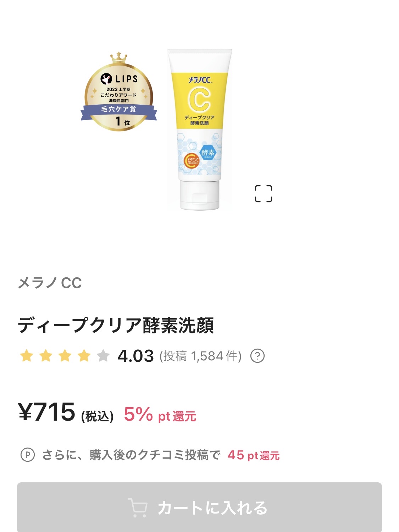Tap the ¥715 price text

(47, 412)
